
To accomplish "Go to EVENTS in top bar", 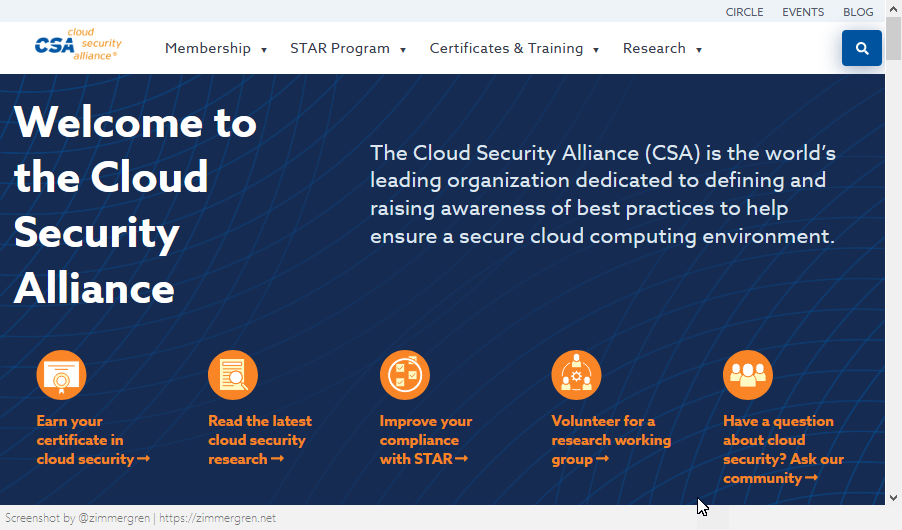I will pos(803,12).
